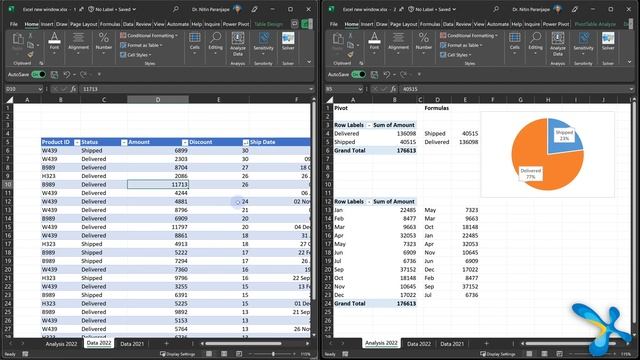Image resolution: width=640 pixels, height=360 pixels.
Task: Open Cells group in right Excel window
Action: pos(515,42)
